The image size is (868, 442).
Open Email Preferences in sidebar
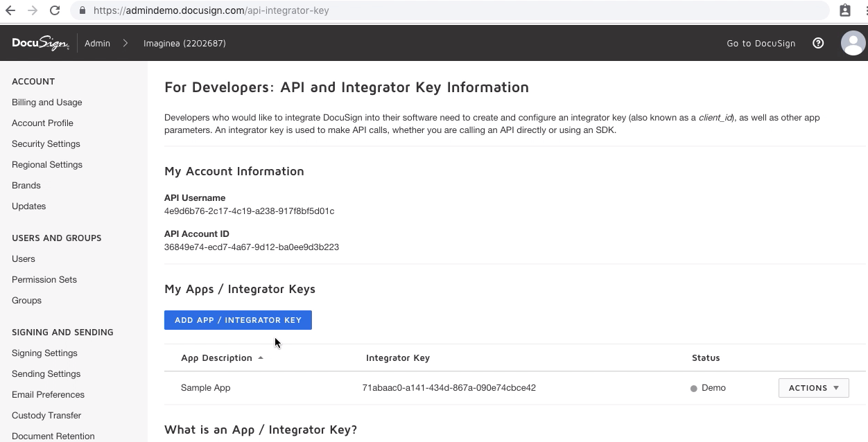(x=48, y=395)
